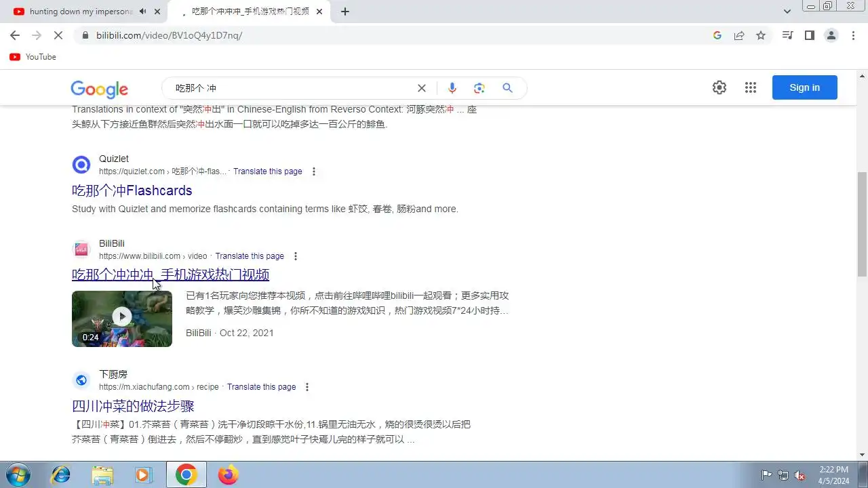This screenshot has height=488, width=868.
Task: Clear the search query with X
Action: pos(422,88)
